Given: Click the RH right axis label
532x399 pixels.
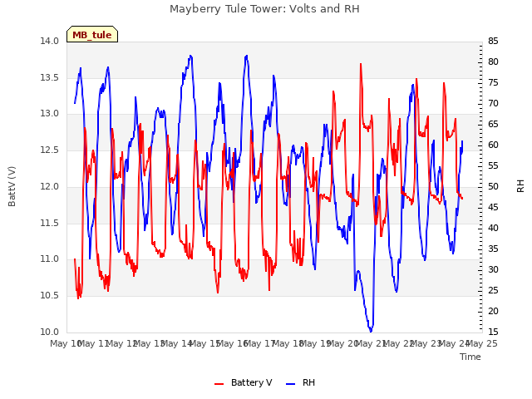Looking at the screenshot, I should click(x=520, y=186).
